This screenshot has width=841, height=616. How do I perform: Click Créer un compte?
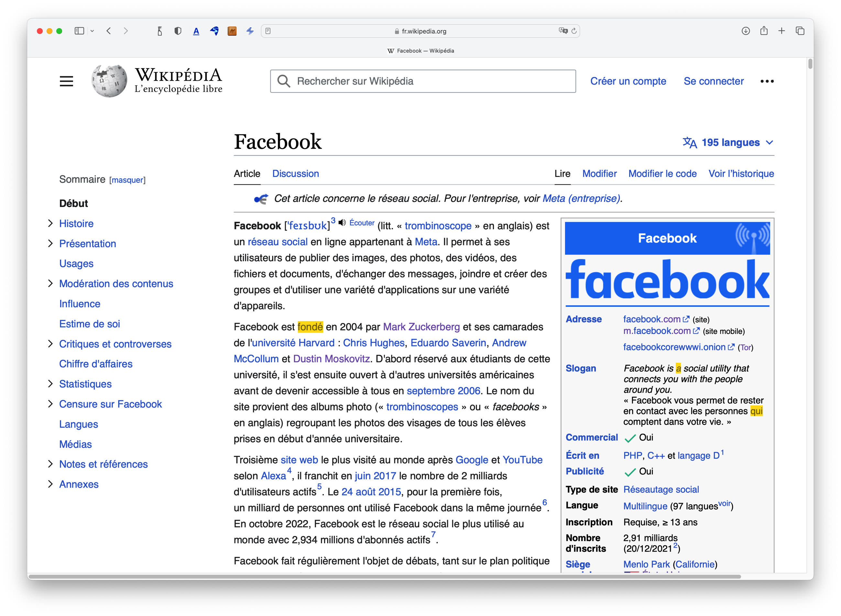point(628,81)
